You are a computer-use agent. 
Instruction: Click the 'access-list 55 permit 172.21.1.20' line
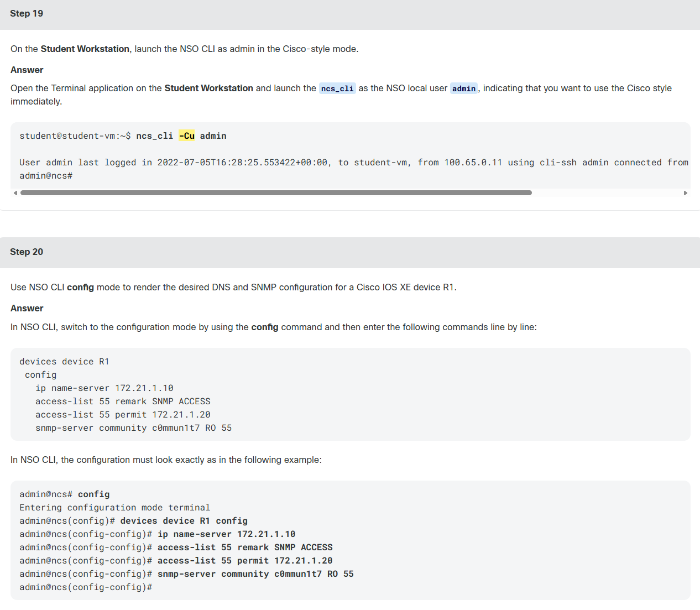tap(123, 415)
